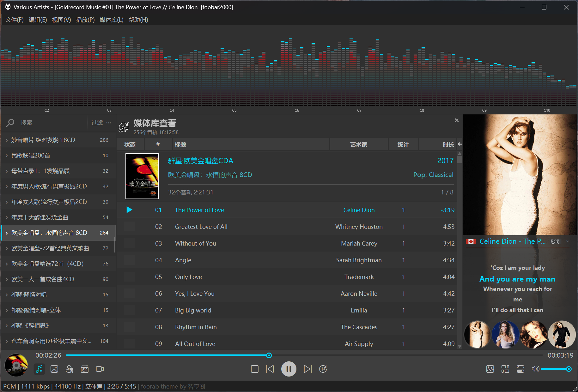This screenshot has height=392, width=578.
Task: Open the 媒体库(L) menu
Action: [x=112, y=20]
